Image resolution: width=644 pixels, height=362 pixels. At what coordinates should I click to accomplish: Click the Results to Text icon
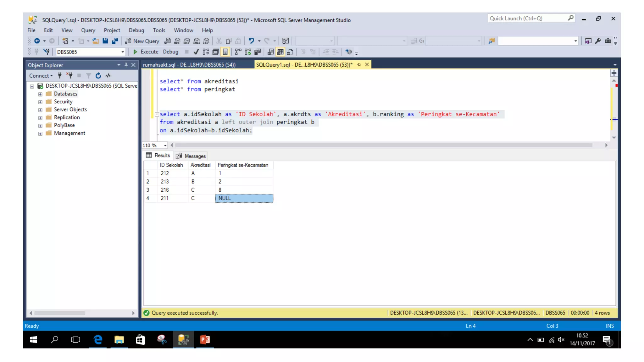(270, 52)
